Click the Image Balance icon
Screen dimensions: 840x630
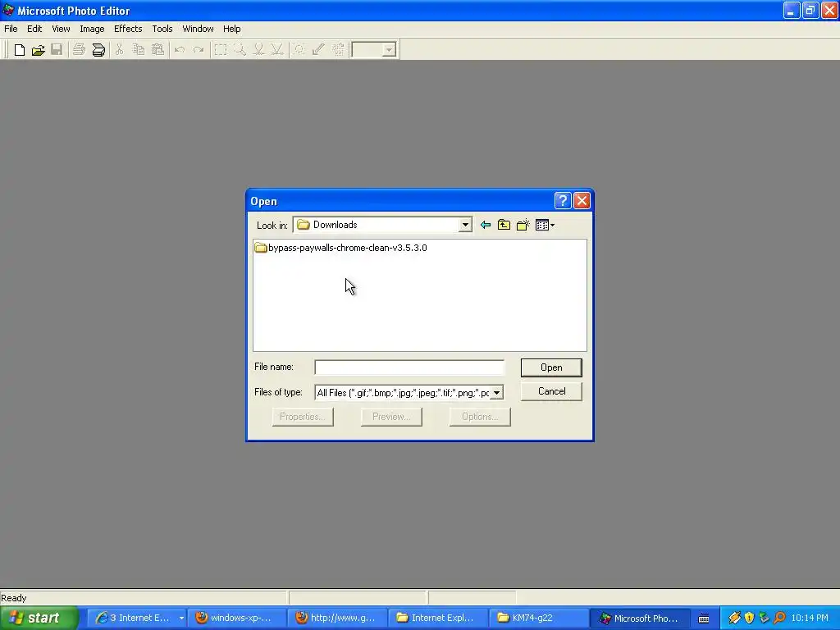(x=299, y=50)
